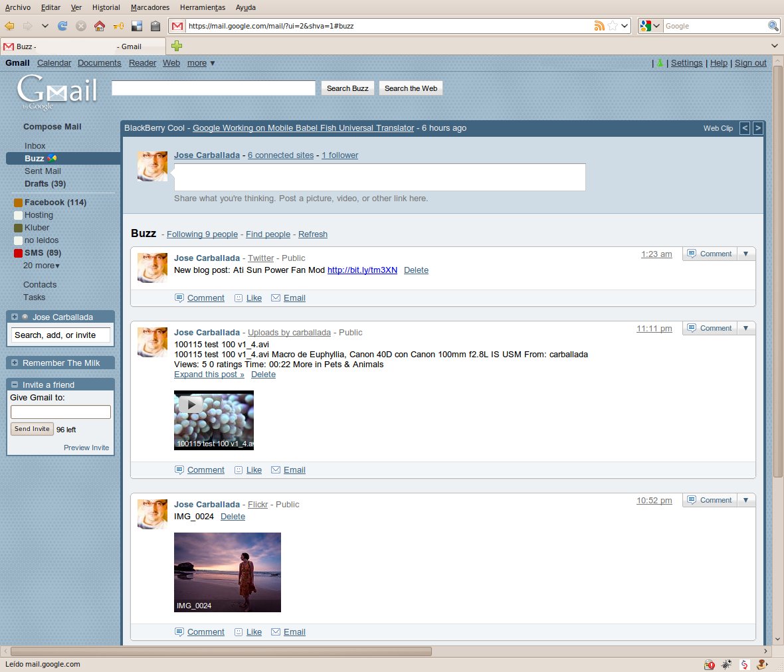Click the Buzz post text box

tap(379, 177)
